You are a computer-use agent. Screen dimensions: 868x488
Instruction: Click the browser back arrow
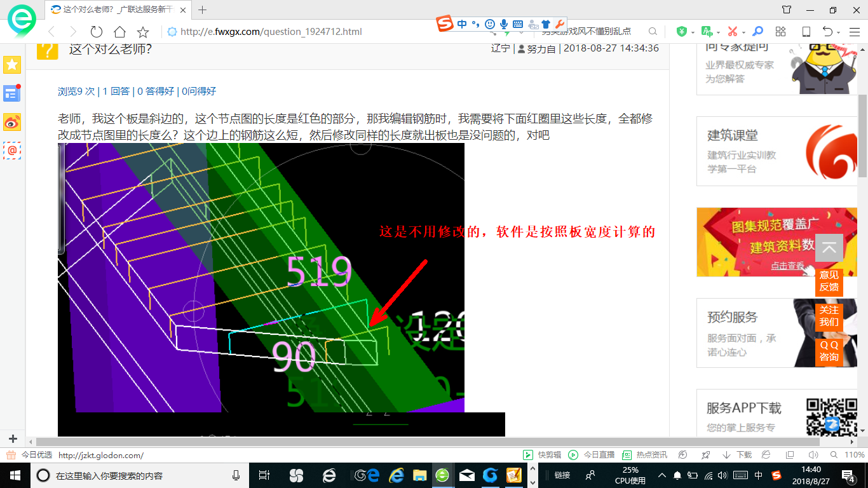51,31
